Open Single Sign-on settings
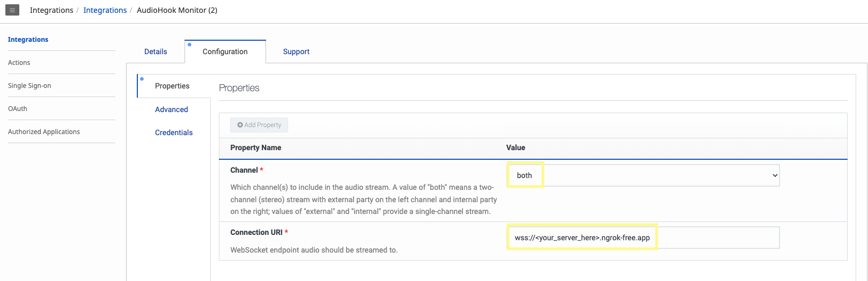The height and width of the screenshot is (281, 868). click(30, 86)
